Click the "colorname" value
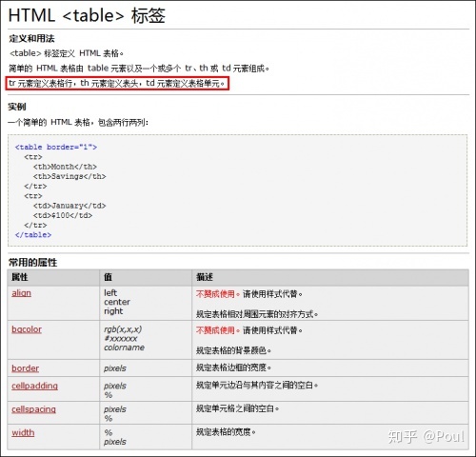This screenshot has width=476, height=457. 124,348
